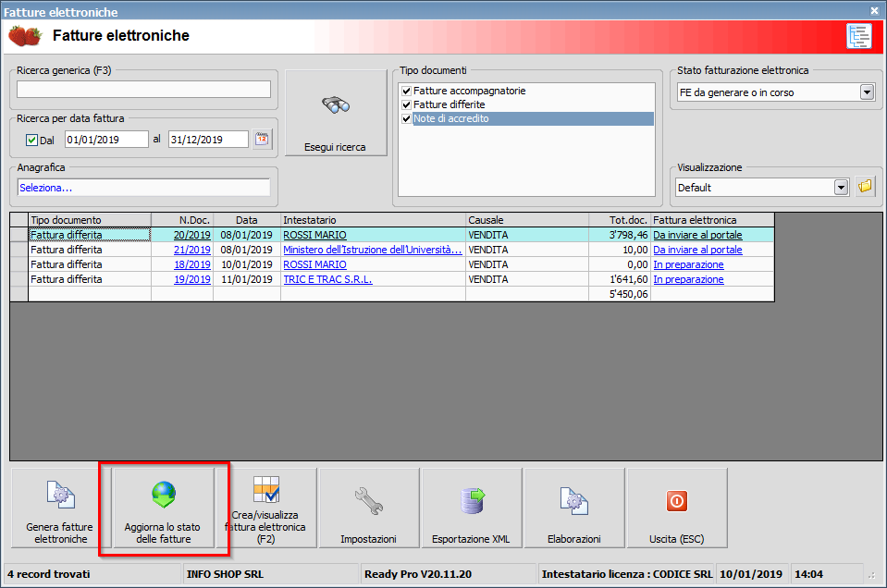Sort by Fattura elettronica column header
This screenshot has width=887, height=588.
pyautogui.click(x=712, y=220)
